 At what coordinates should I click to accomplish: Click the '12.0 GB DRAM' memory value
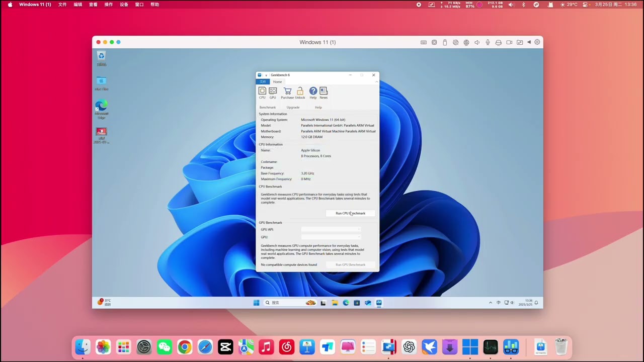(x=311, y=137)
